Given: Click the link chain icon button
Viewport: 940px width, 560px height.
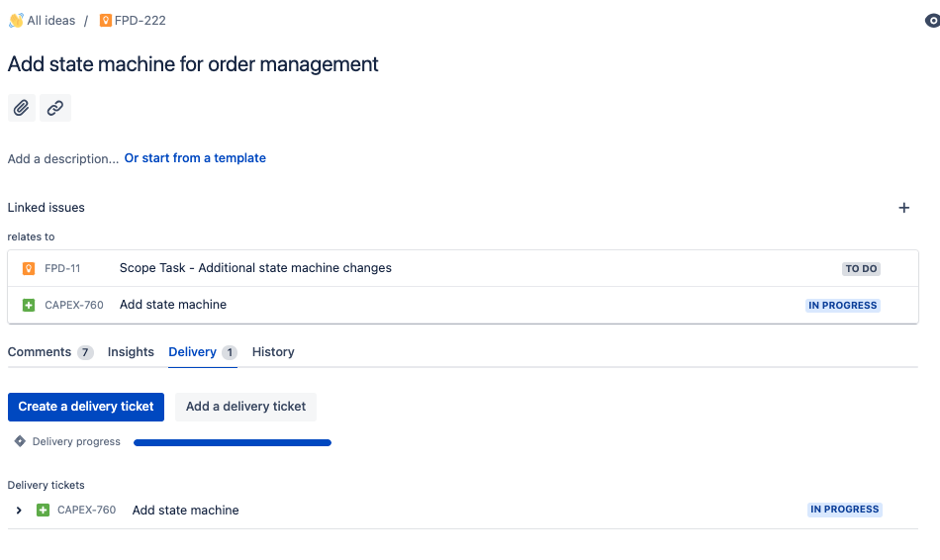Looking at the screenshot, I should tap(55, 108).
